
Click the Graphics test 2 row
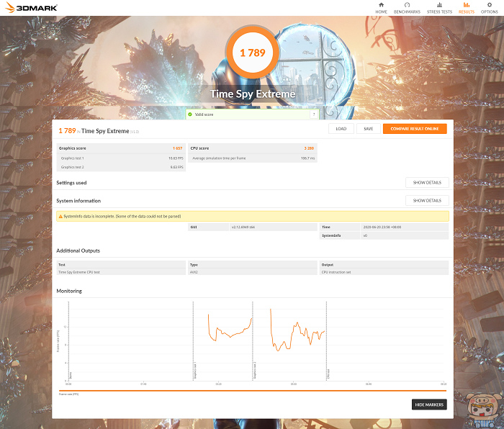tap(121, 167)
